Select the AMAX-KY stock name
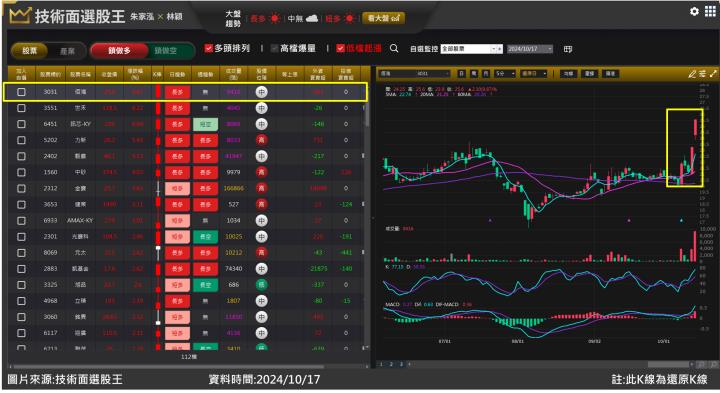The height and width of the screenshot is (393, 720). (x=80, y=220)
